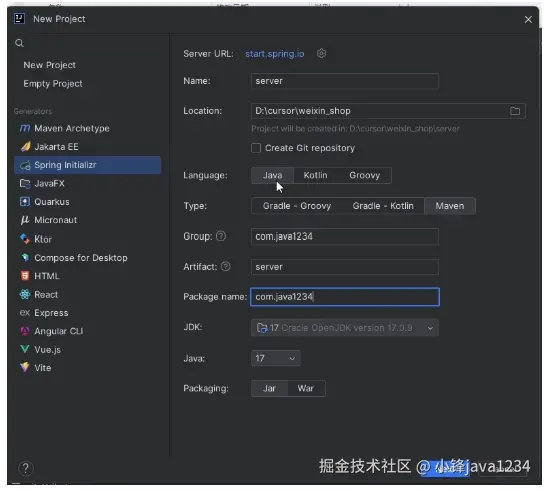Click the help question mark next to Group

point(221,236)
